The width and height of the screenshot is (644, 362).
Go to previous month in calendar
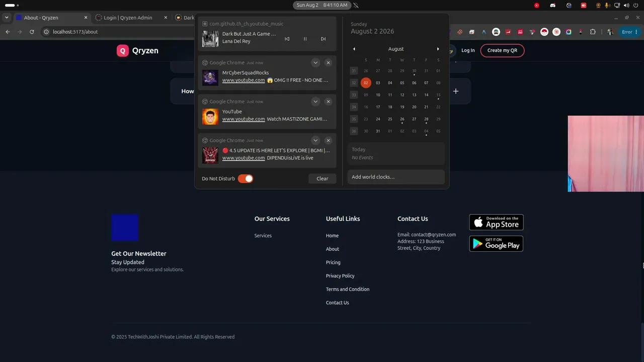pyautogui.click(x=354, y=49)
